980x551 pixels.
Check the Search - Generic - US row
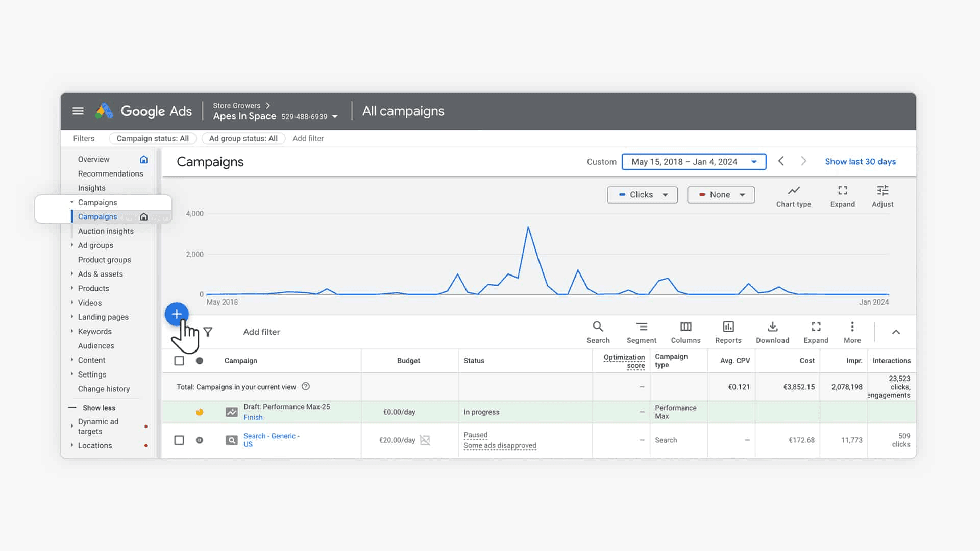(179, 440)
